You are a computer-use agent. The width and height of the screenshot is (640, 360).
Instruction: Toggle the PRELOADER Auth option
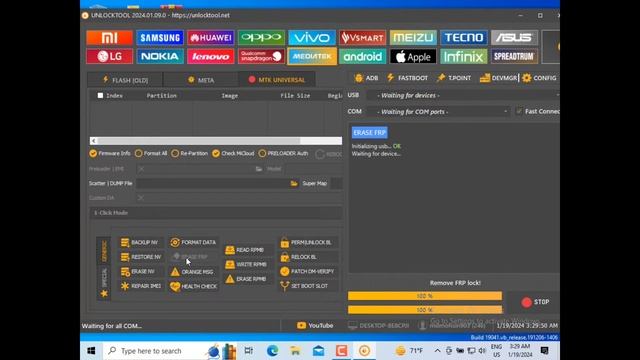pyautogui.click(x=283, y=153)
